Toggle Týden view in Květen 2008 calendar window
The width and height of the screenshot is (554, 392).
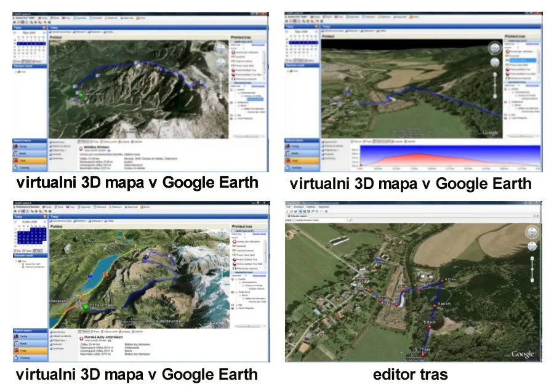click(28, 251)
